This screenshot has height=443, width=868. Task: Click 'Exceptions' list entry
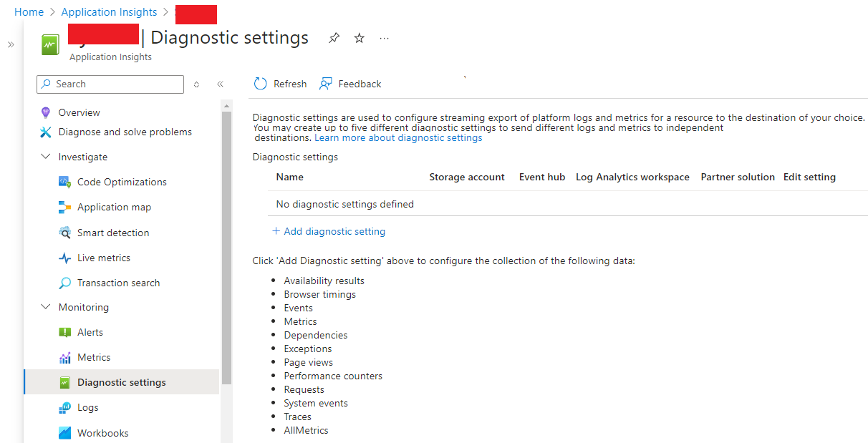click(x=308, y=349)
